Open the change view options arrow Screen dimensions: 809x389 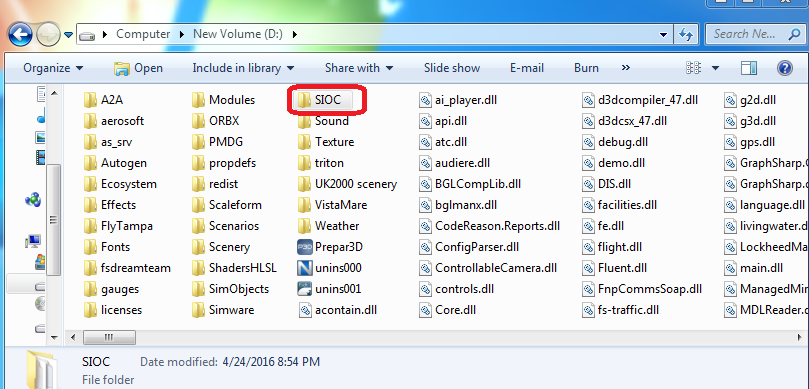click(x=715, y=68)
